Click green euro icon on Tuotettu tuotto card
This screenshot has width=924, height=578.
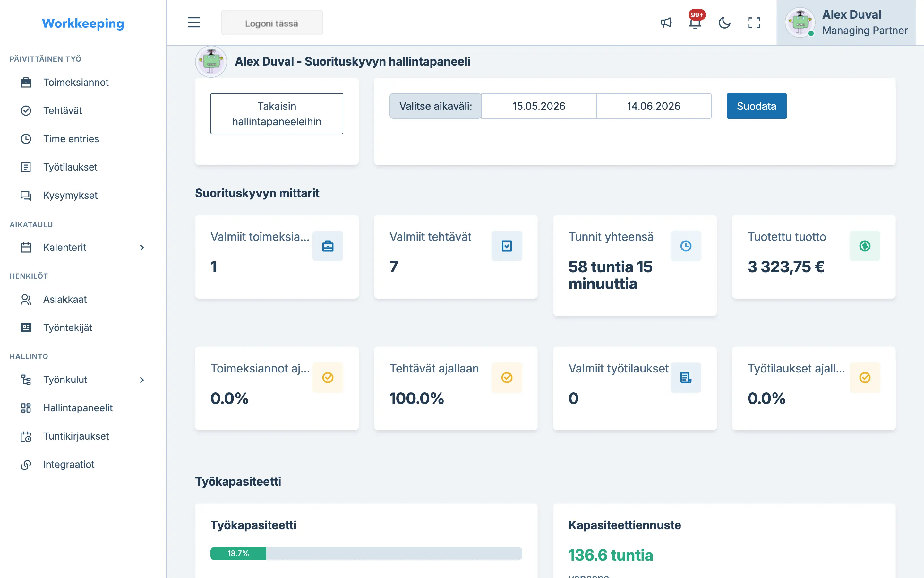point(865,246)
